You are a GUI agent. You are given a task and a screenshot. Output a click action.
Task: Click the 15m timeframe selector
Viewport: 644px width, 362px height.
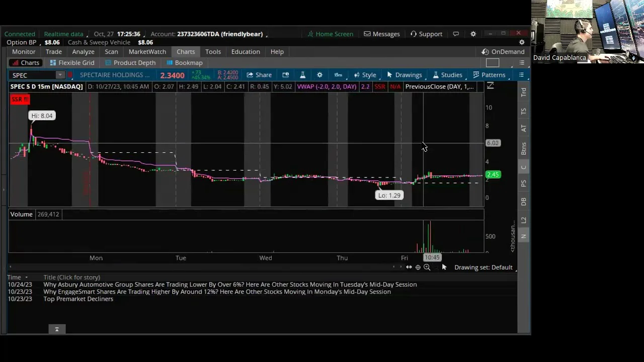[x=338, y=75]
